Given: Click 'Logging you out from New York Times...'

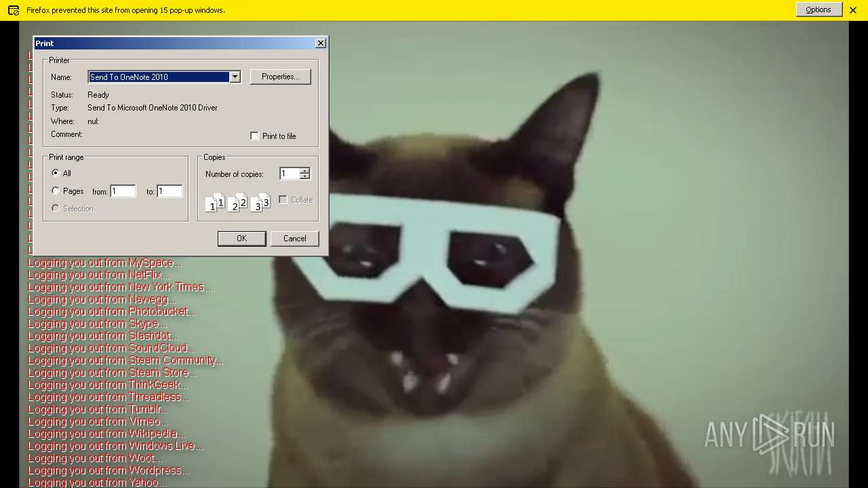Looking at the screenshot, I should pos(120,287).
